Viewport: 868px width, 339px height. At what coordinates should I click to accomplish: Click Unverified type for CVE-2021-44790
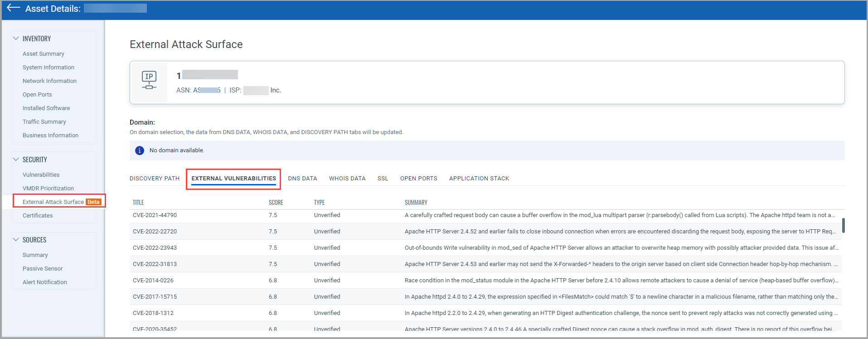coord(327,215)
